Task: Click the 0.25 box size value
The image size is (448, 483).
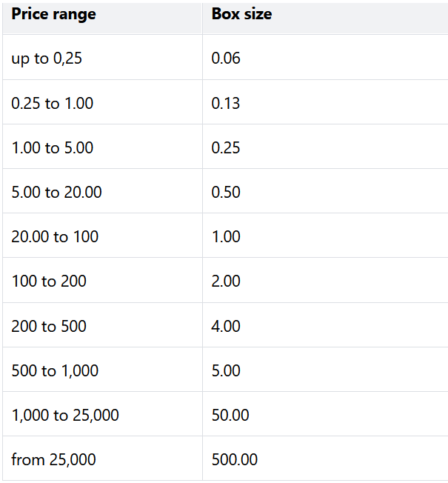Action: click(226, 147)
